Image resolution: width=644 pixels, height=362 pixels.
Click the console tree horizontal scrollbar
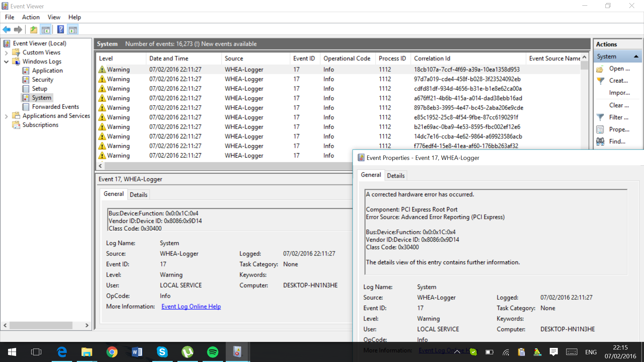[x=41, y=325]
